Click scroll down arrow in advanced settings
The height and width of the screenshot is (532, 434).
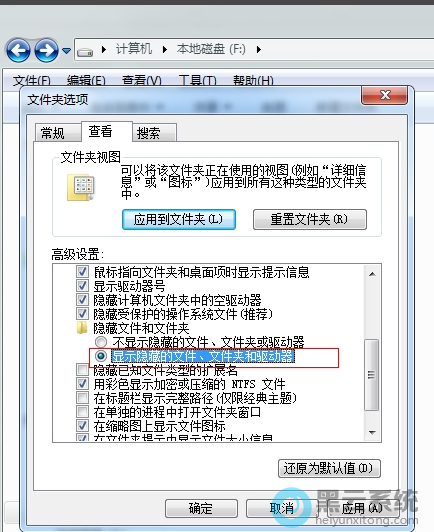coord(372,433)
